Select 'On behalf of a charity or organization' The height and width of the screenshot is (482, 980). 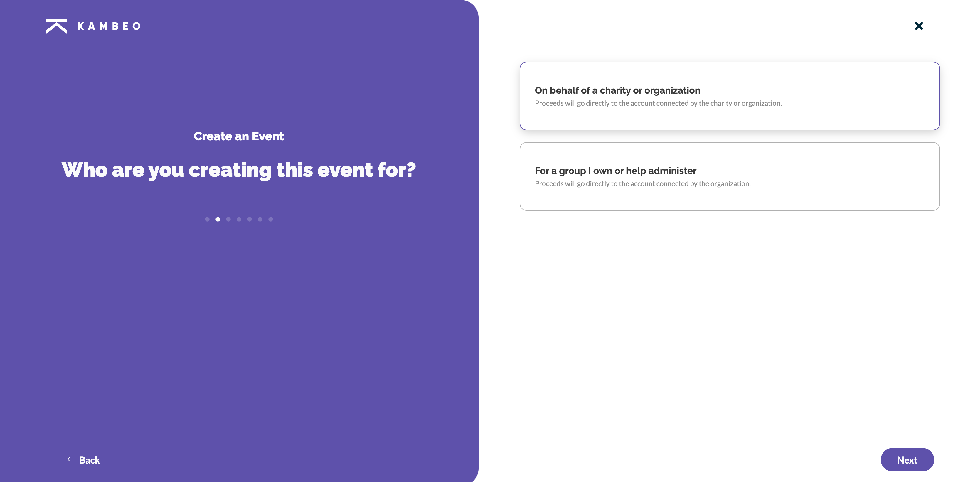[730, 96]
